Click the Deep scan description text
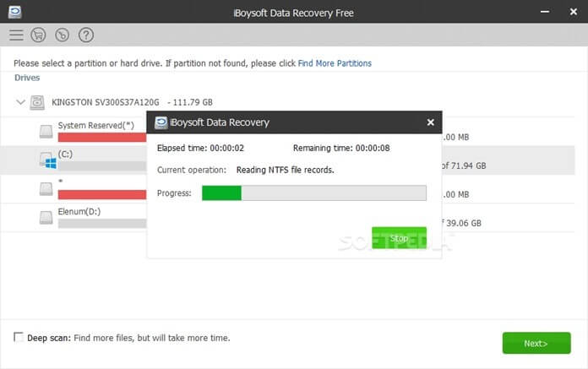The height and width of the screenshot is (369, 588). point(152,338)
